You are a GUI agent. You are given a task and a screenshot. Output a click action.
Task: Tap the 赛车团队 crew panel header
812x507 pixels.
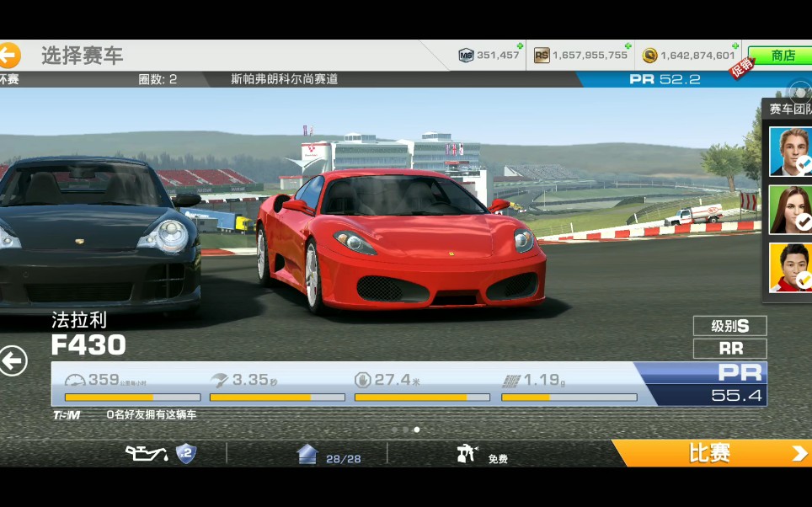coord(788,109)
